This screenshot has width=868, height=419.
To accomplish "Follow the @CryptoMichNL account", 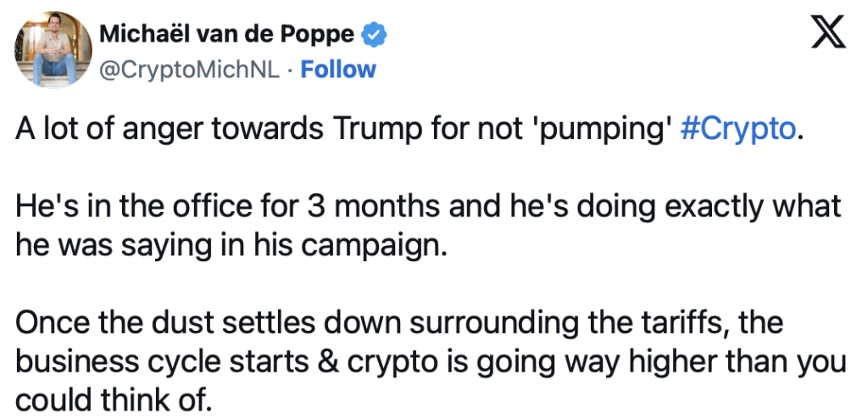I will [x=337, y=70].
